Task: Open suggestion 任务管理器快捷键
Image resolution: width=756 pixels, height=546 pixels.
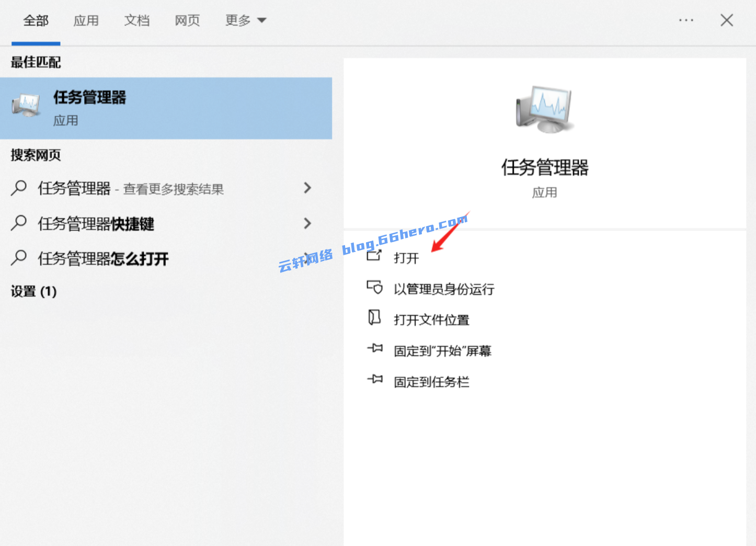Action: point(96,224)
